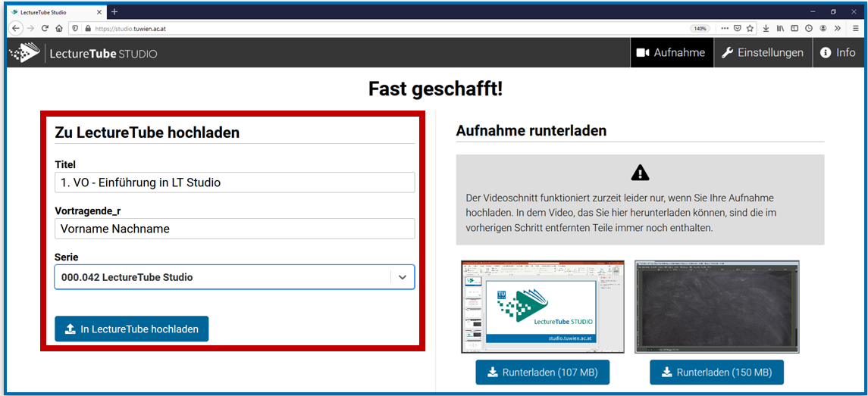Switch to the Aufnahme tab
Screen dimensions: 868x396
[672, 52]
